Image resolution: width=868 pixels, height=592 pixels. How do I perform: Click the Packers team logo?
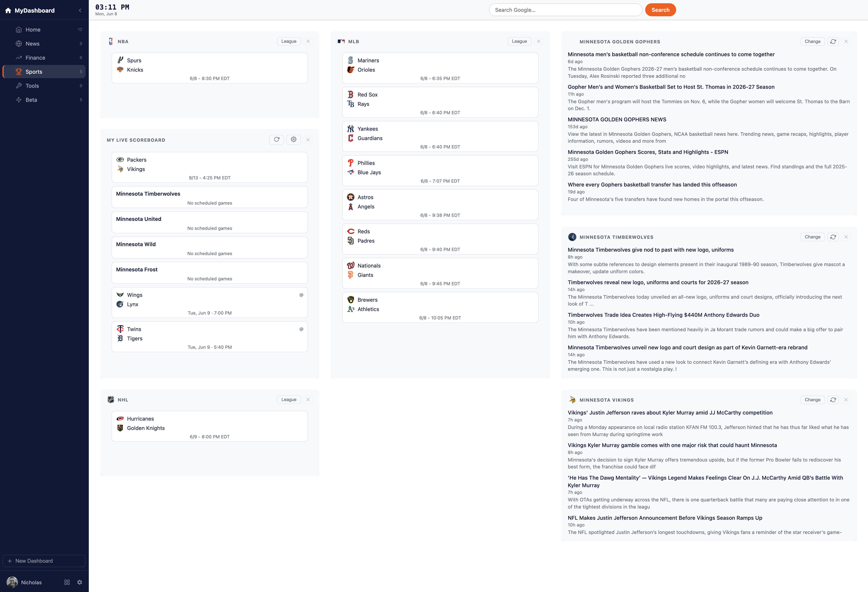pos(120,159)
